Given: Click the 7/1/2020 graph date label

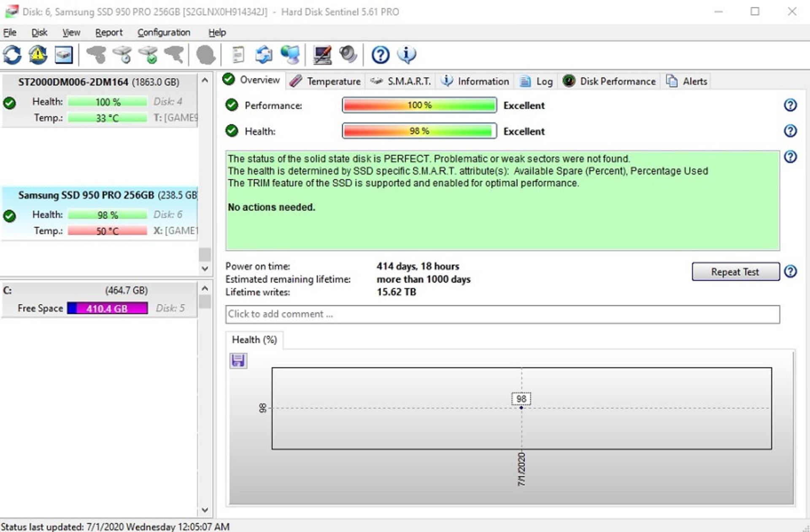Looking at the screenshot, I should click(521, 469).
